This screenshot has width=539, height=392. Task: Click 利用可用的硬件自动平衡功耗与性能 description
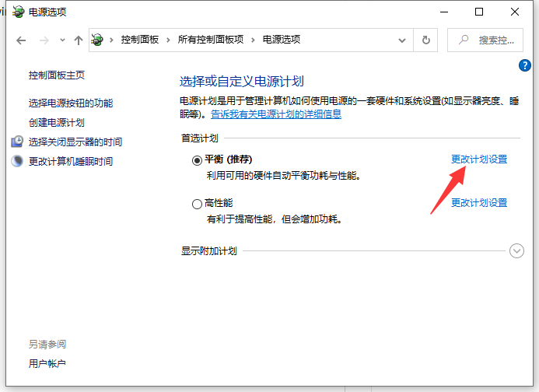(x=284, y=176)
